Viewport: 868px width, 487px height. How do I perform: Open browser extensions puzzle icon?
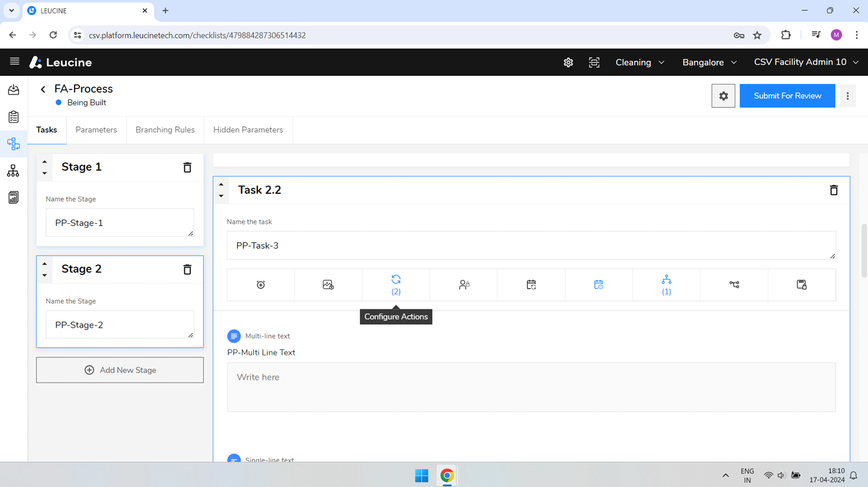tap(786, 35)
